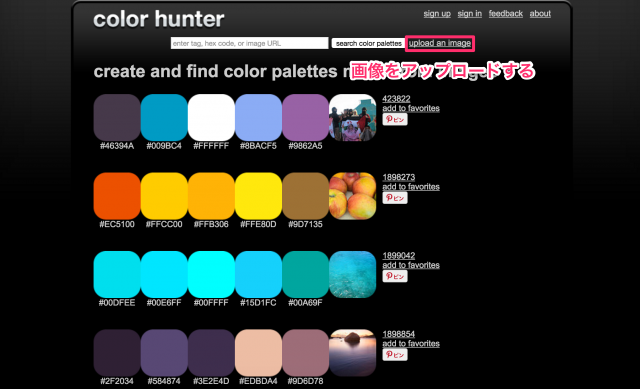Click the #9D7135 hex code label
This screenshot has height=389, width=640.
305,224
